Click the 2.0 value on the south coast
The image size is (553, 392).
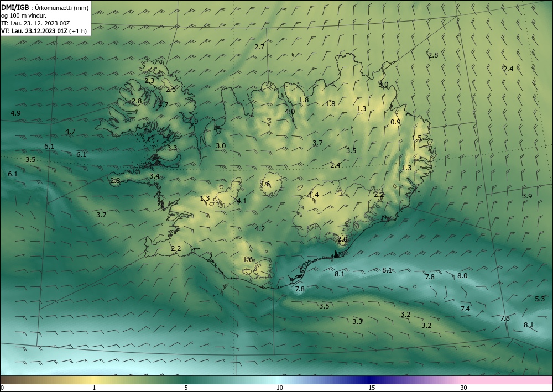coord(342,239)
